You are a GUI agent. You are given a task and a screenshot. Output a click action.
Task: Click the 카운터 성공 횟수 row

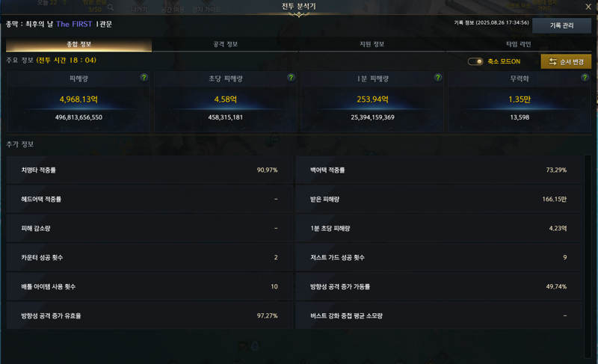(149, 257)
